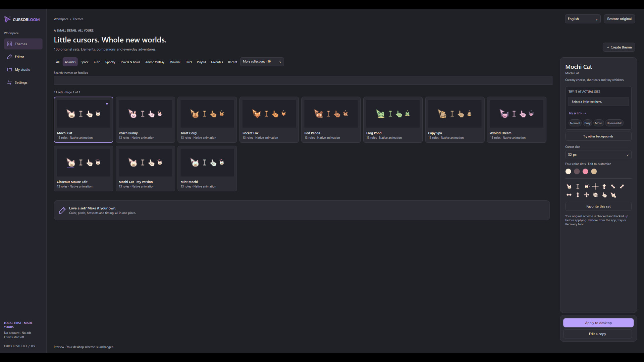Select the Peach Bunny theme card

tap(145, 120)
